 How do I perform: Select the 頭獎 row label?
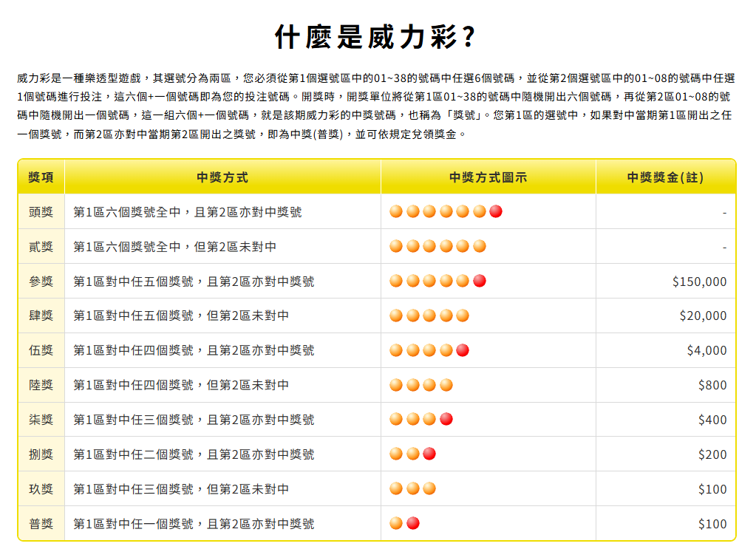click(x=42, y=211)
